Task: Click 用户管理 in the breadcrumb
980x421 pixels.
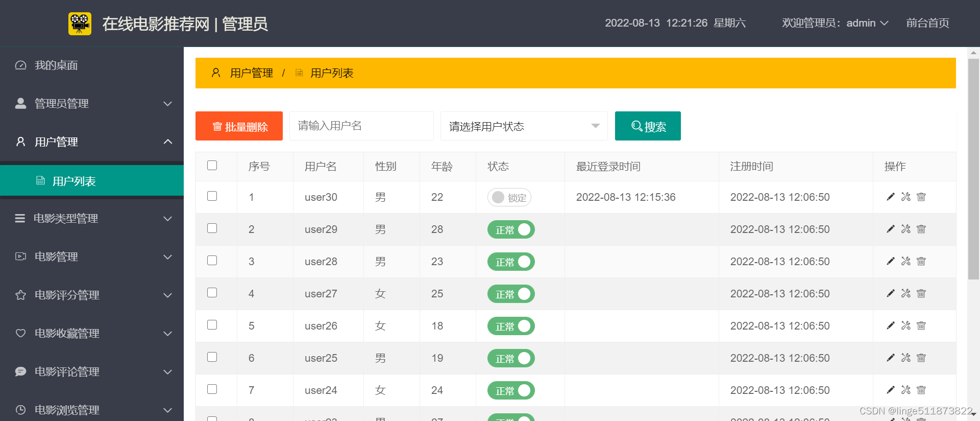Action: (x=251, y=73)
